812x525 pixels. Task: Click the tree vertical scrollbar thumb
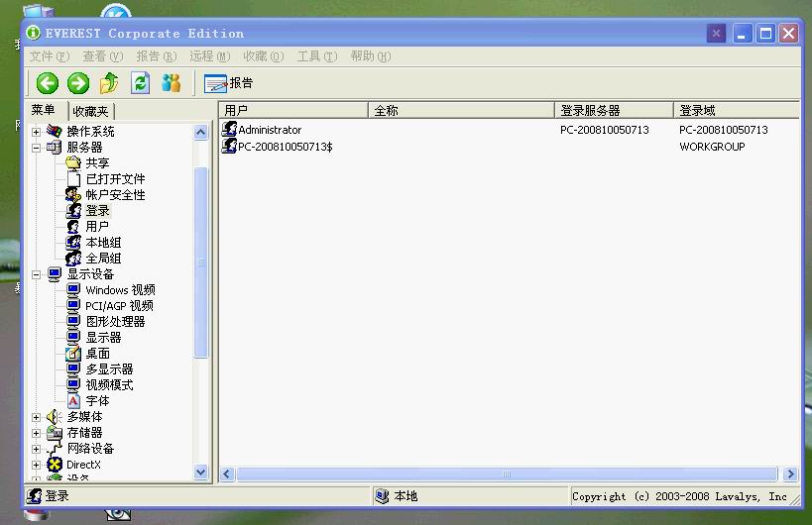(201, 262)
